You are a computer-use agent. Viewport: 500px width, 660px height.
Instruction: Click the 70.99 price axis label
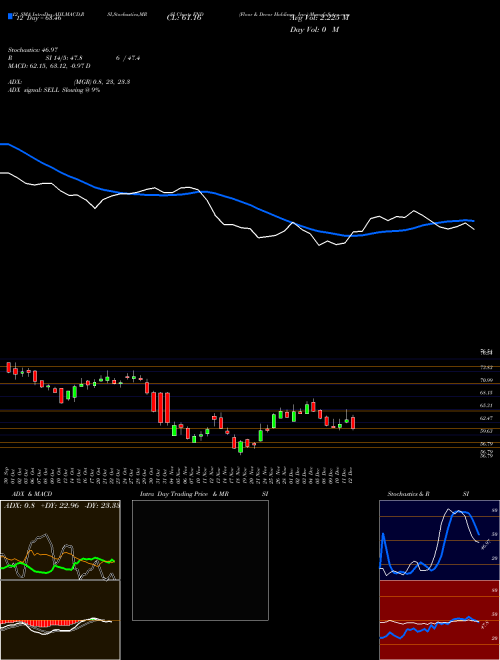coord(487,380)
